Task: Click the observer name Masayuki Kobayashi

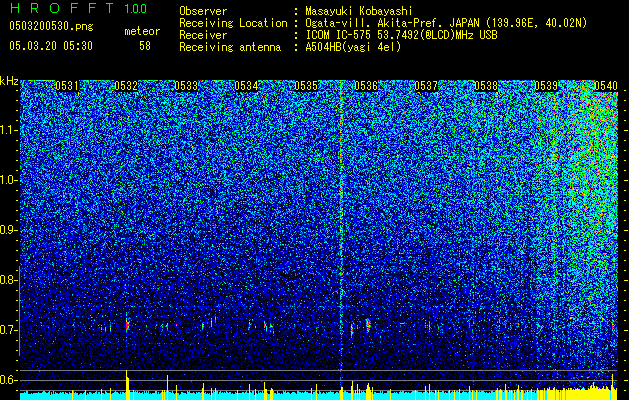Action: click(359, 11)
